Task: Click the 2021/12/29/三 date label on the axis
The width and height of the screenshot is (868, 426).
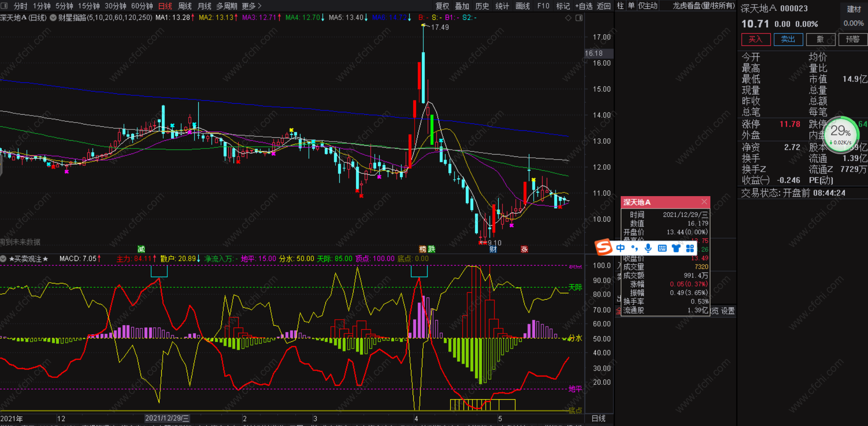Action: tap(167, 418)
